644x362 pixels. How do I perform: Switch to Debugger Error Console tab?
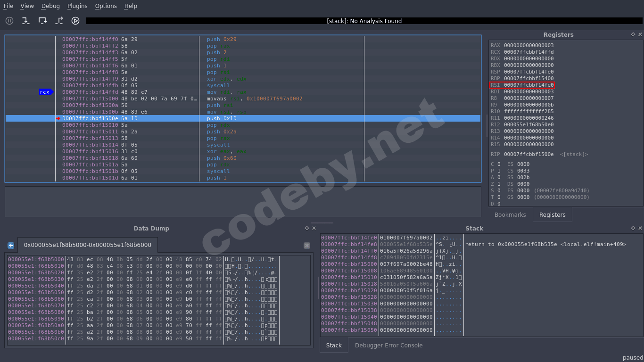coord(388,346)
